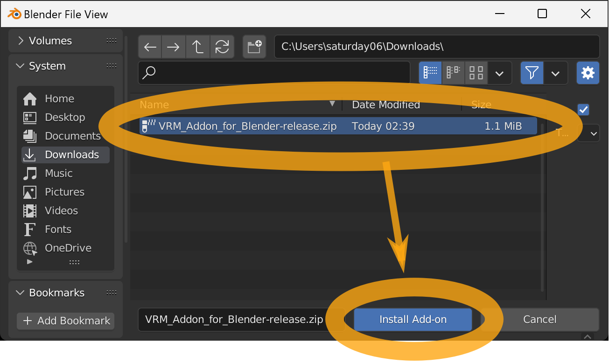Uncheck the checkbox in options panel

tap(583, 110)
